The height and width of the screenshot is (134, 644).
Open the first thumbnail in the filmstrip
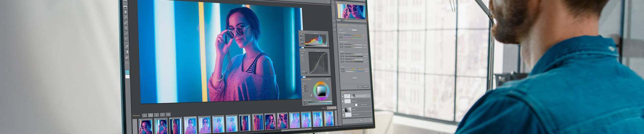[x=145, y=127]
